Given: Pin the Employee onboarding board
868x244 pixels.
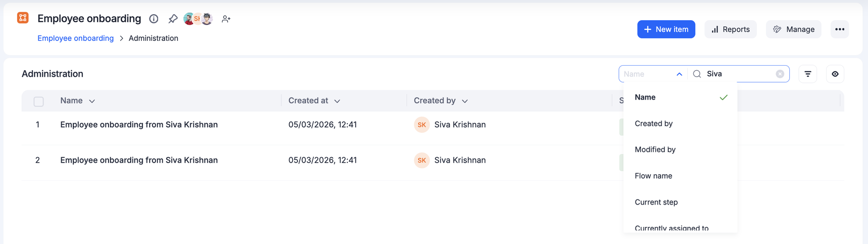Looking at the screenshot, I should [x=173, y=19].
